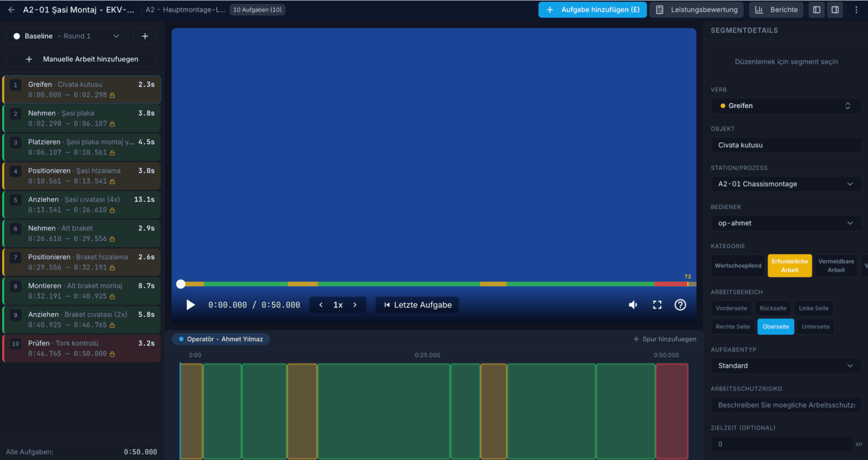Open Leistungsbewertung from top bar
The height and width of the screenshot is (460, 868).
tap(697, 10)
